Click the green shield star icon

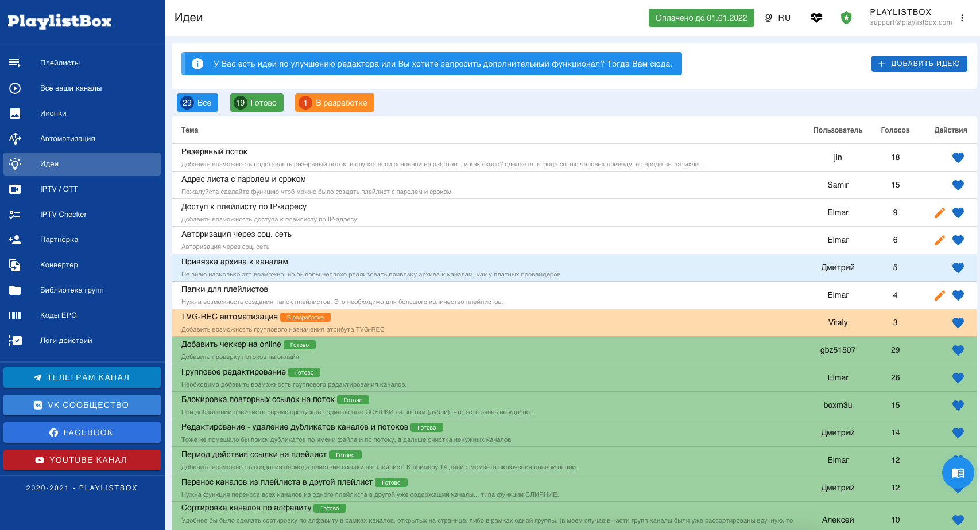846,18
